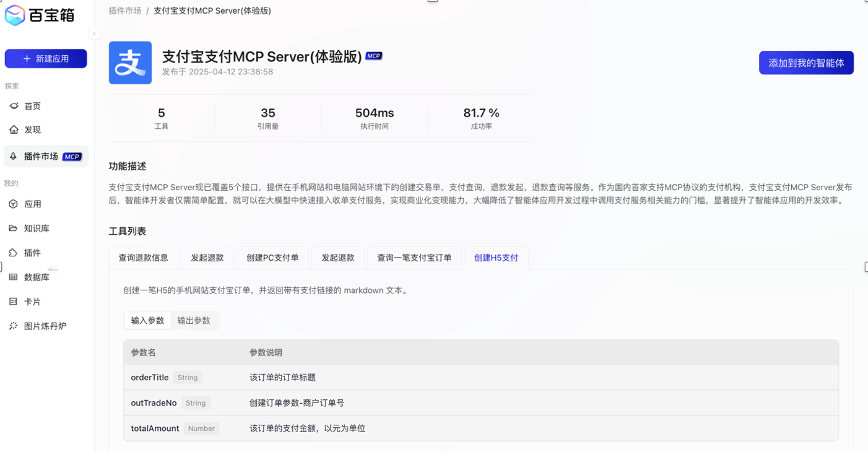Viewport: 868px width, 452px height.
Task: Click the 插件市场 rocket icon in sidebar
Action: 14,157
